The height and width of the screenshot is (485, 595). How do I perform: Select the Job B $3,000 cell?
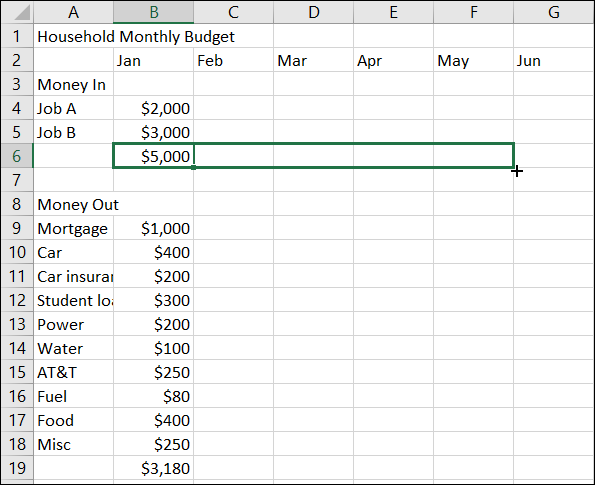point(153,132)
